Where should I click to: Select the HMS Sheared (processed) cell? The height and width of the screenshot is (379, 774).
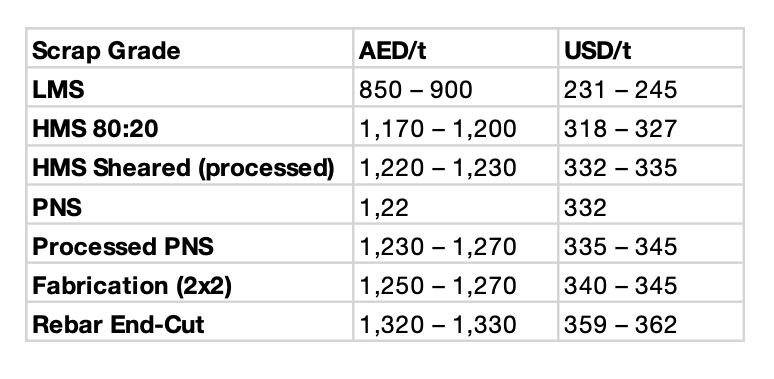[x=183, y=168]
